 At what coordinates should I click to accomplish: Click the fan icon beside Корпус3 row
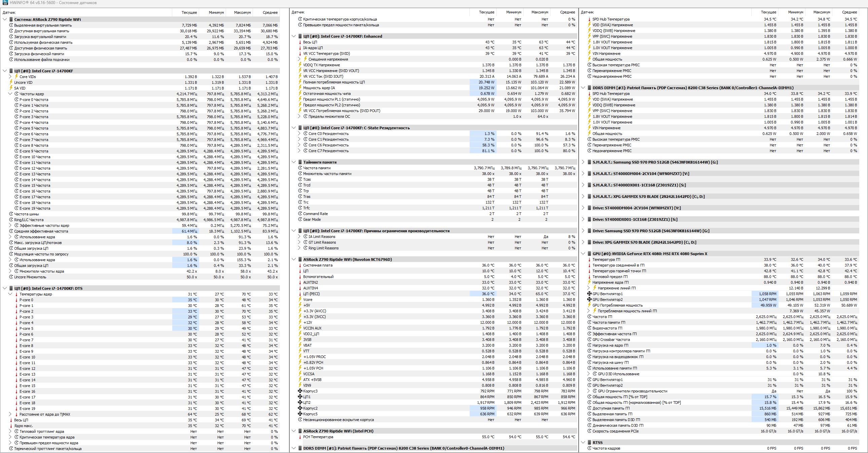tap(300, 391)
